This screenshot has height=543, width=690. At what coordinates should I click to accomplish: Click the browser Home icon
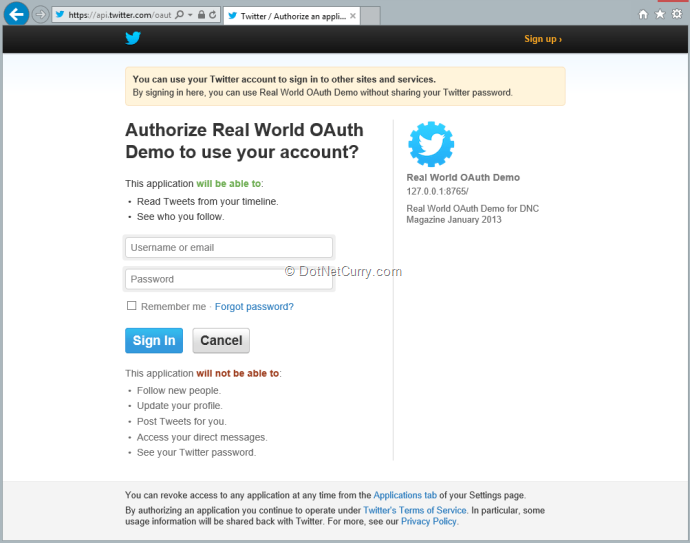pyautogui.click(x=643, y=14)
